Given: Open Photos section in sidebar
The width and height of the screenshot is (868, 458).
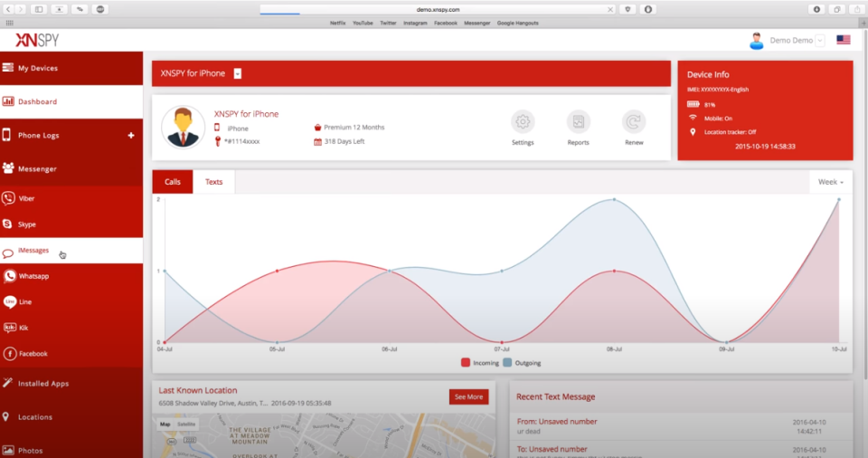Looking at the screenshot, I should 71,450.
